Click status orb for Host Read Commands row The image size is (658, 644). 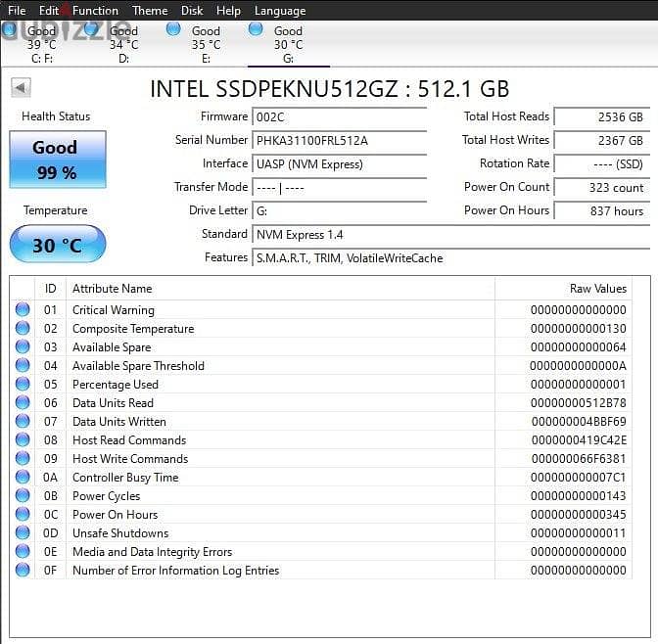pos(23,439)
